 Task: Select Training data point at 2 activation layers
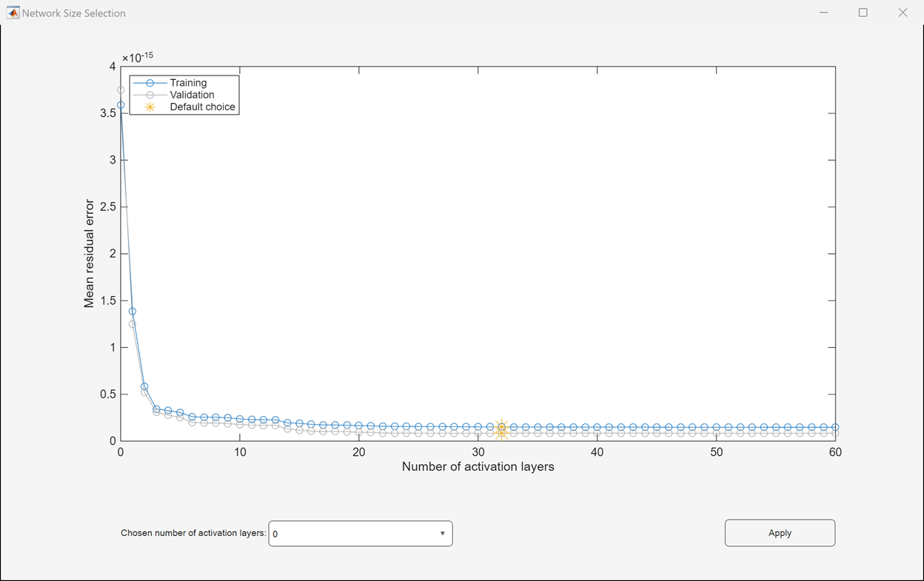pos(144,386)
